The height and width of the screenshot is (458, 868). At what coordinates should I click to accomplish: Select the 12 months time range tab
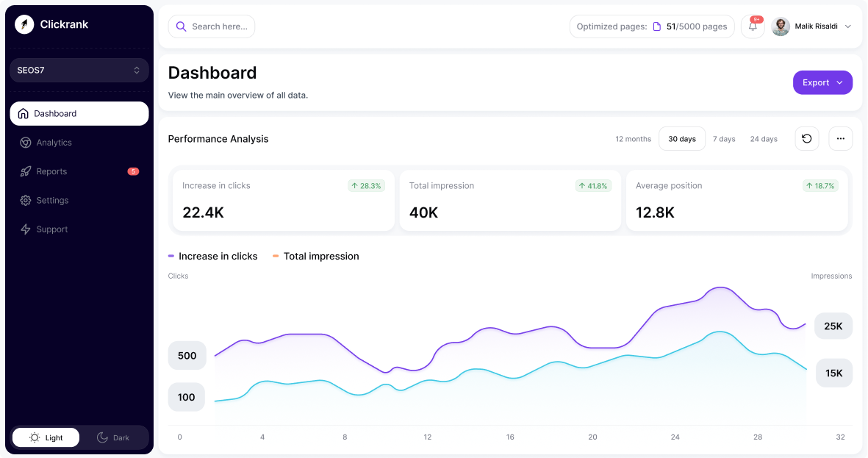click(633, 139)
